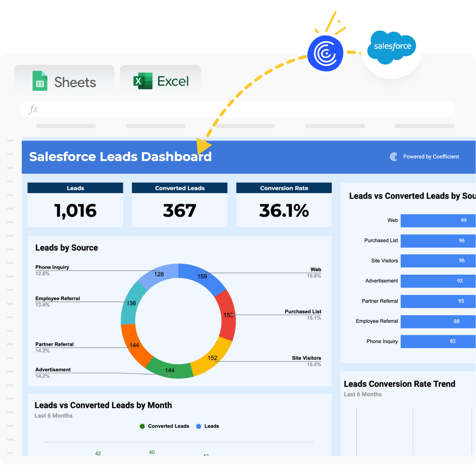Click the Partner Referral 14.2% label
This screenshot has width=476, height=465.
click(54, 347)
